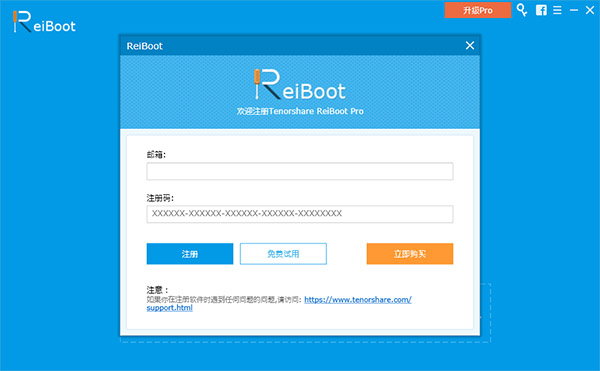This screenshot has height=371, width=600.
Task: Click the ReiBoot dialog title text
Action: coord(145,46)
